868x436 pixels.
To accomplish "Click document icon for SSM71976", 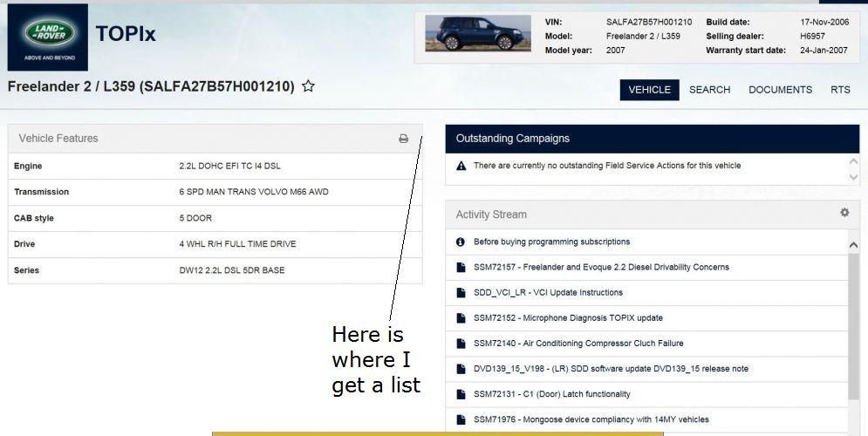I will coord(461,420).
